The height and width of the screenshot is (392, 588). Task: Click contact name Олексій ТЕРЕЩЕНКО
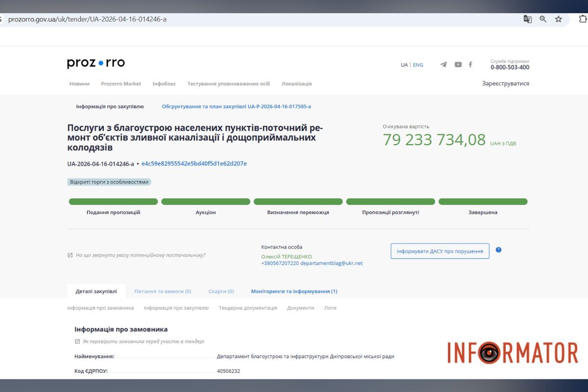(287, 257)
